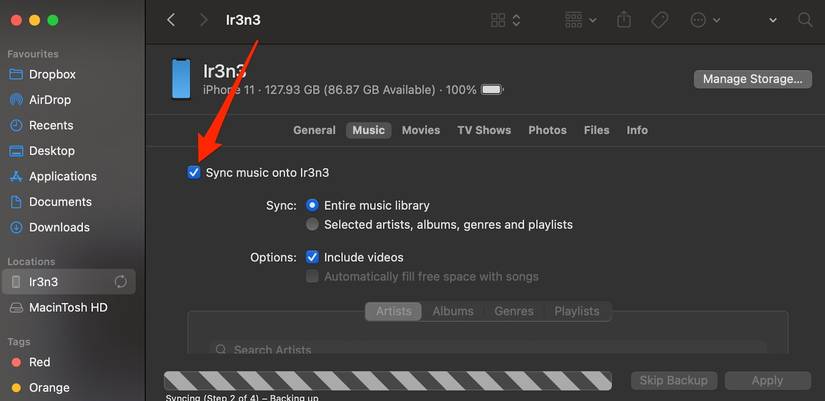Click the Favourites sidebar heading
The height and width of the screenshot is (401, 825).
tap(33, 54)
